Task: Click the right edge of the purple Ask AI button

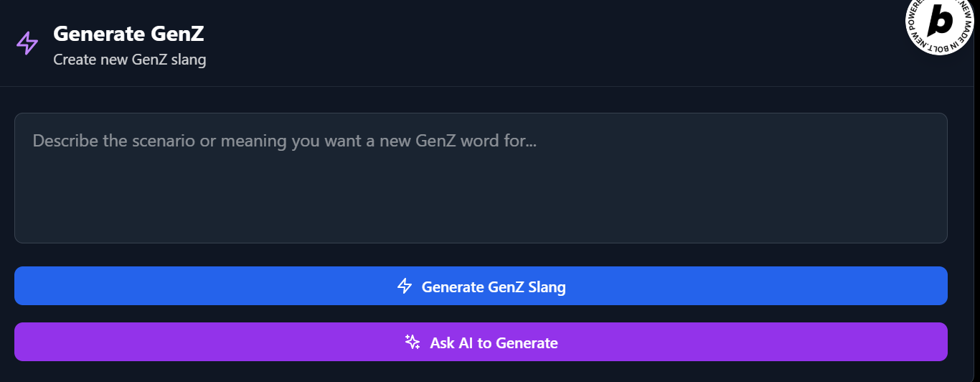Action: pyautogui.click(x=934, y=342)
